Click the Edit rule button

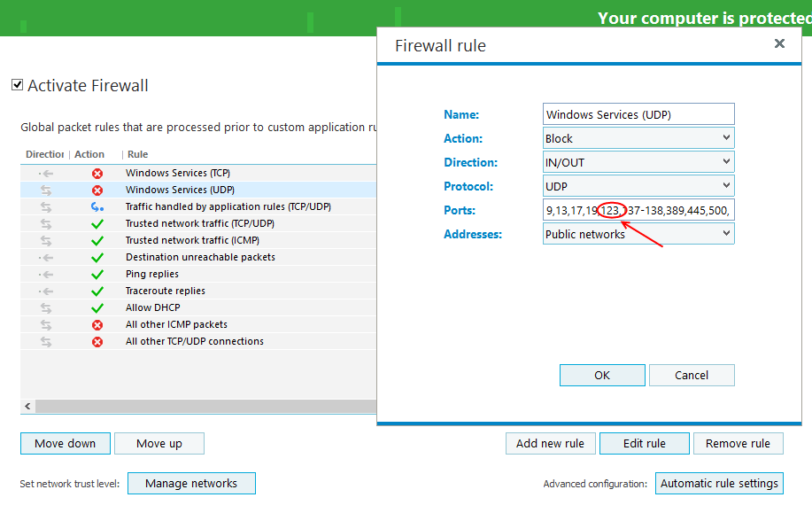[644, 443]
